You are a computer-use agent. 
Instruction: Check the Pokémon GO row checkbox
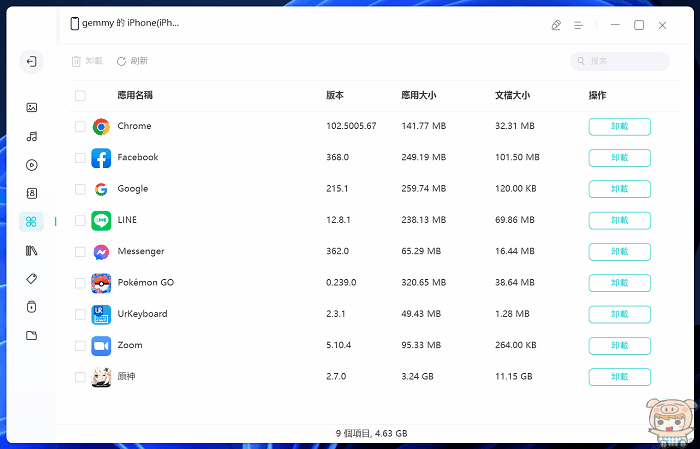coord(80,283)
